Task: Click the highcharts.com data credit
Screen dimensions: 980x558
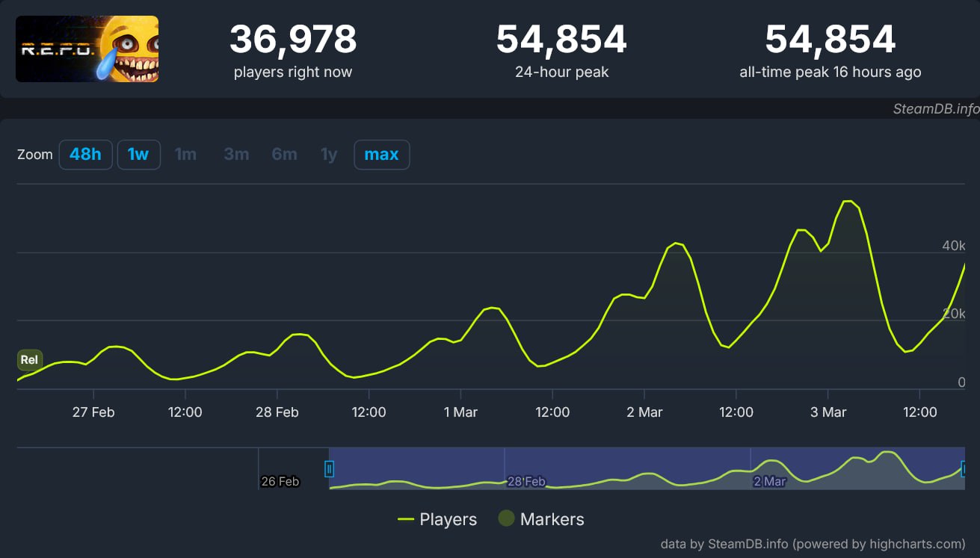Action: click(x=812, y=544)
